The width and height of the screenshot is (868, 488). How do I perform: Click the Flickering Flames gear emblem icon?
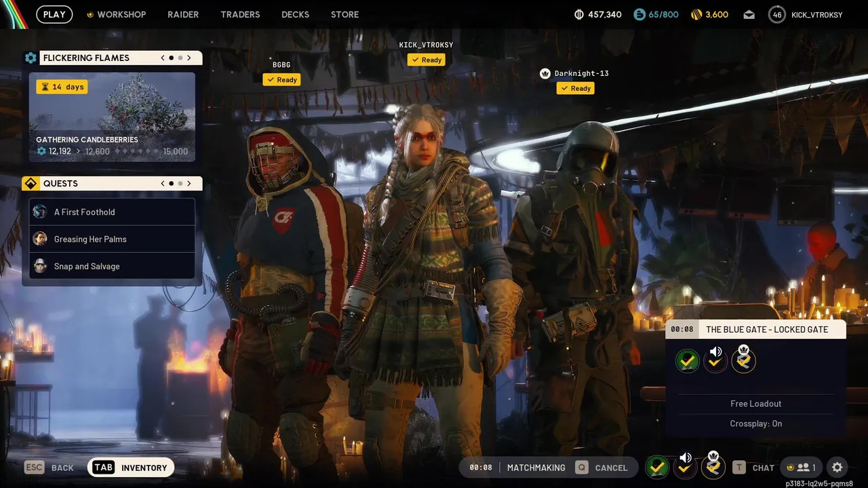tap(31, 58)
